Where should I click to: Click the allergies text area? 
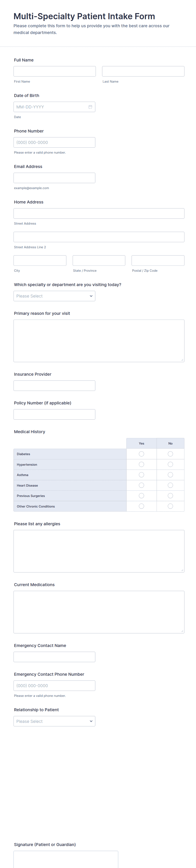[99, 551]
